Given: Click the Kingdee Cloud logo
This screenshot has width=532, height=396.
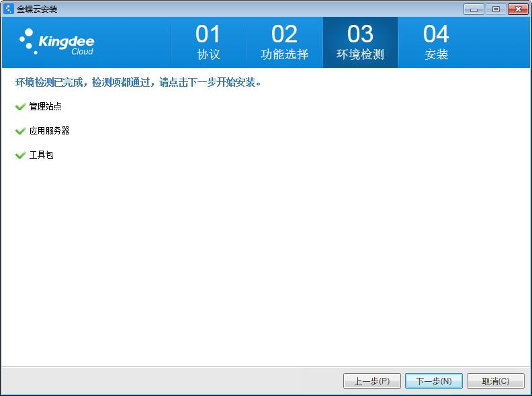Looking at the screenshot, I should (56, 42).
